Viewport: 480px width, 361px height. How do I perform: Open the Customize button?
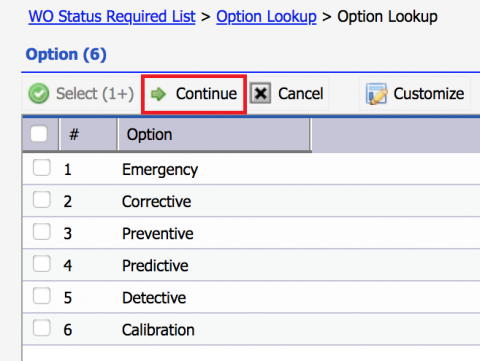tap(415, 94)
